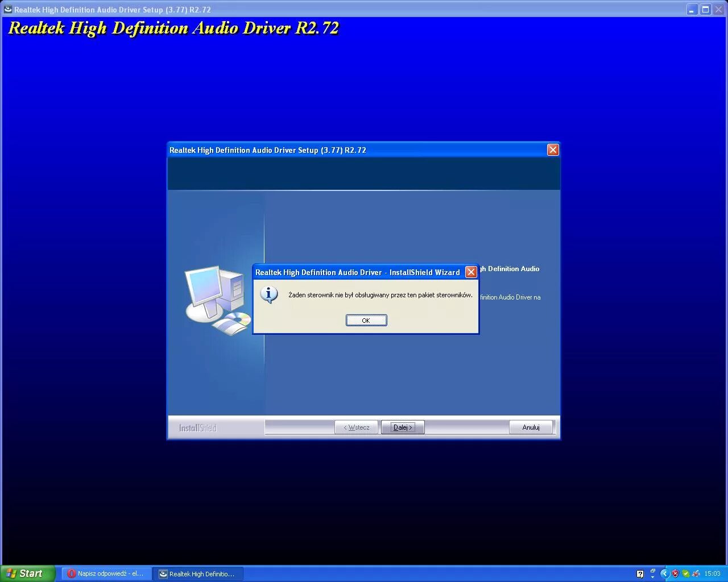Open the antivirus fish icon in system tray
The image size is (728, 582).
tap(696, 573)
